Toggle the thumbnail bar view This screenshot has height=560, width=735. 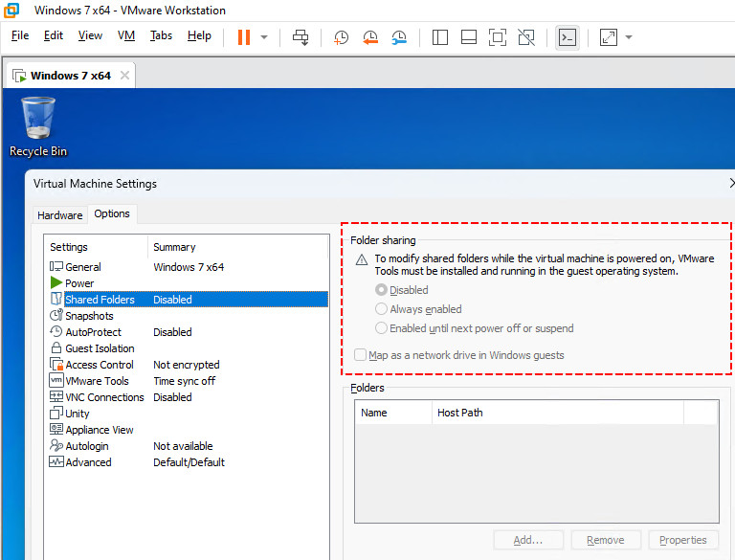469,37
